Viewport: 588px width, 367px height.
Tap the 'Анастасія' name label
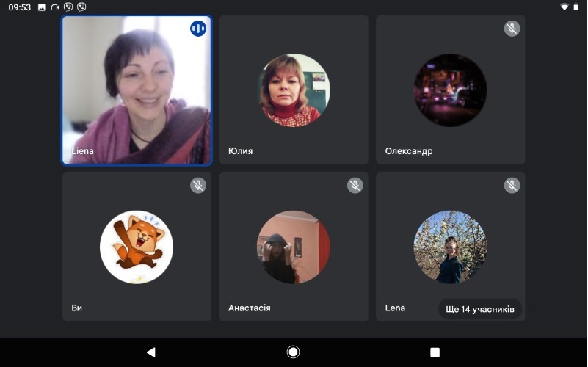[250, 308]
